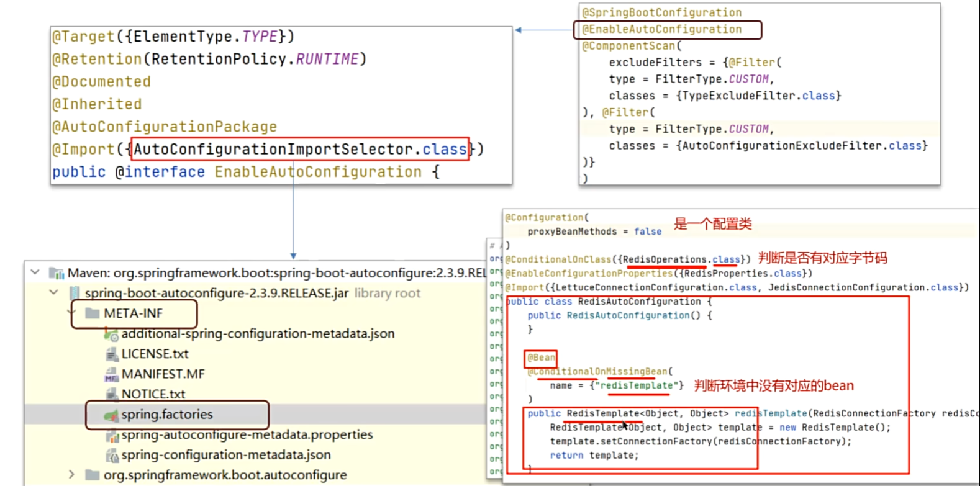Click the spring.factories leaf icon

112,415
